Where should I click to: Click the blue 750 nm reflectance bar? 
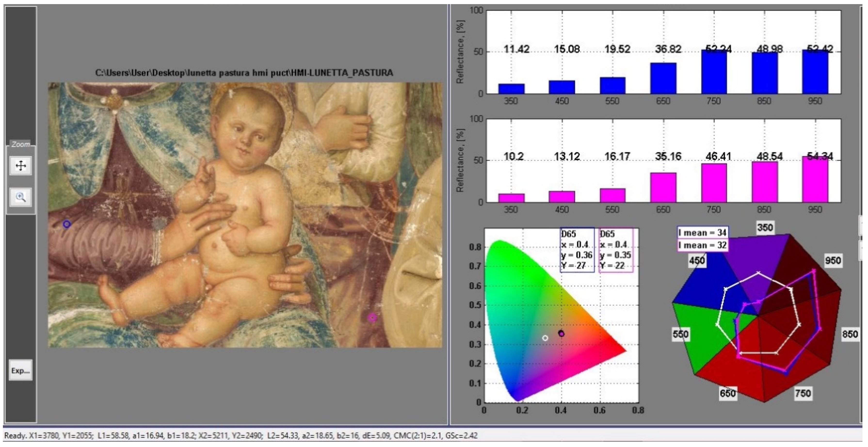[x=714, y=72]
